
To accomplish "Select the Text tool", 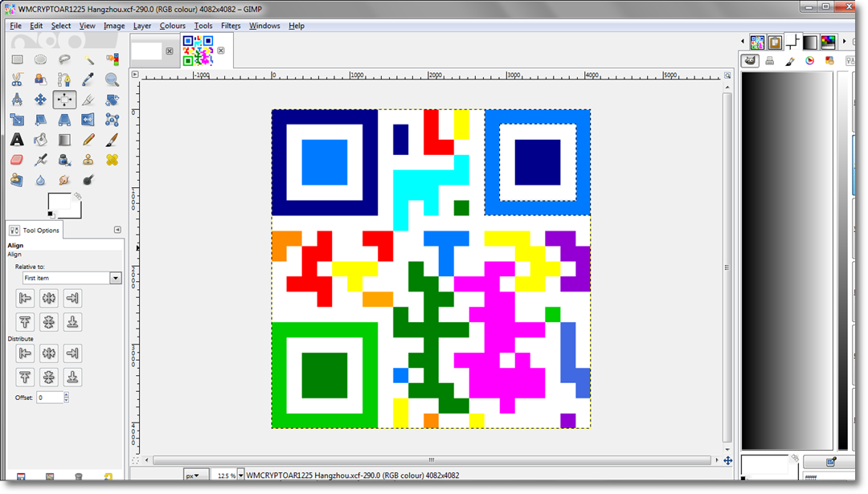I will point(17,140).
